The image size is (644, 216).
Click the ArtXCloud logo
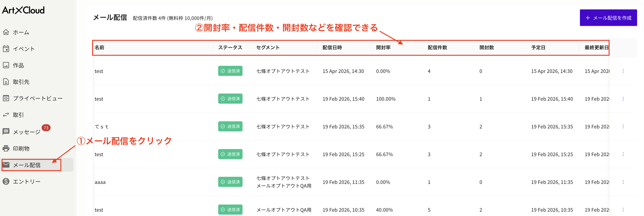(23, 10)
